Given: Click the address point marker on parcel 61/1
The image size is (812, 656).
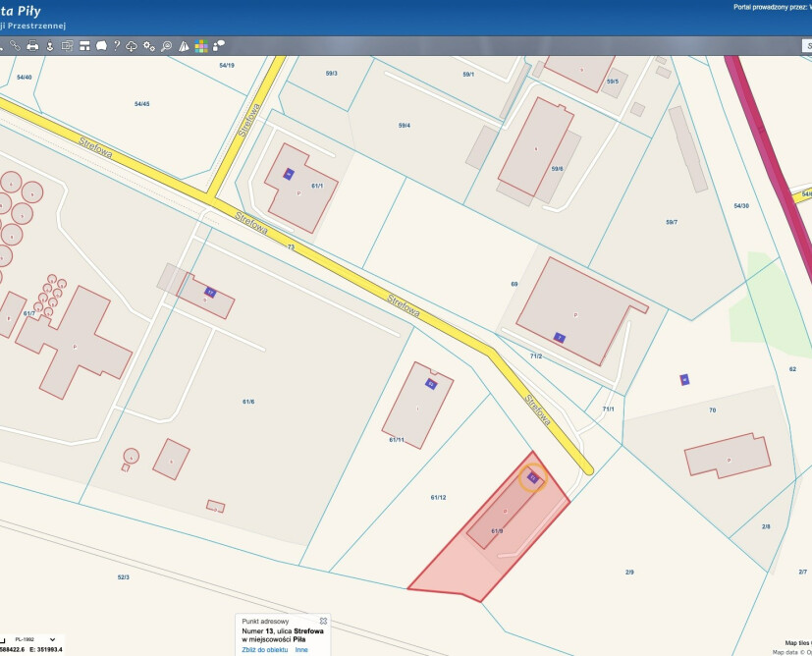Looking at the screenshot, I should pos(289,174).
